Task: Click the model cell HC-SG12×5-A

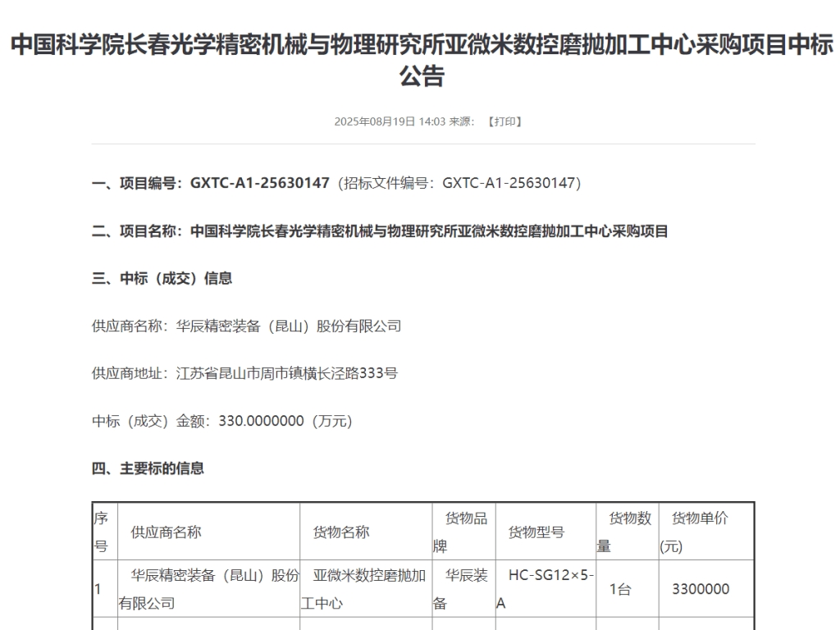Action: click(x=546, y=589)
